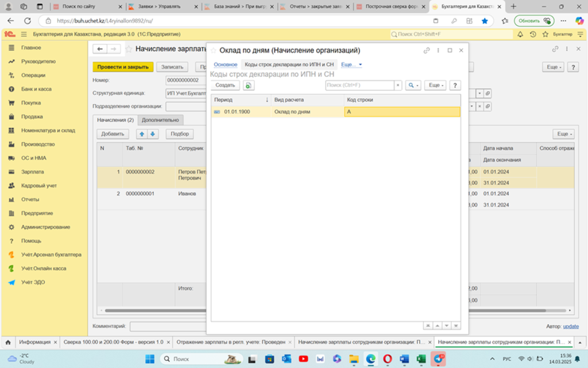Click Провести и закрыть button
This screenshot has width=588, height=368.
coord(123,67)
